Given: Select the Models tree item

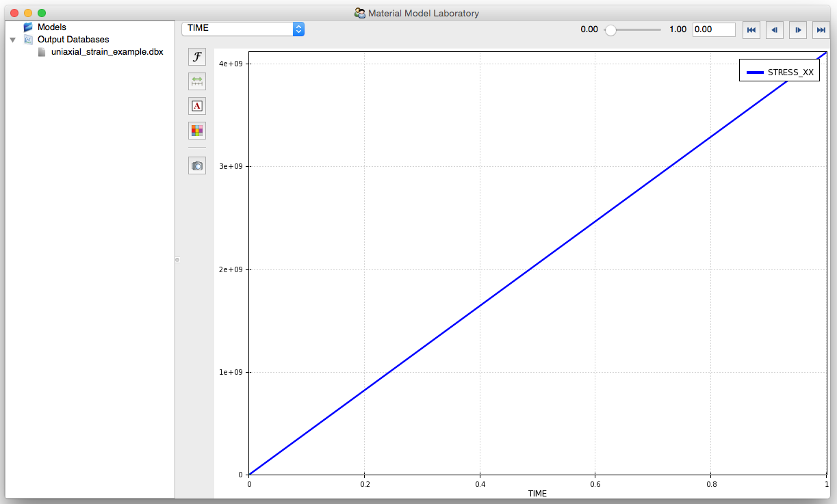Looking at the screenshot, I should click(52, 27).
